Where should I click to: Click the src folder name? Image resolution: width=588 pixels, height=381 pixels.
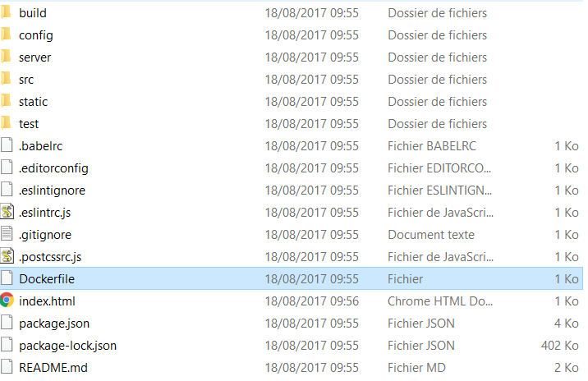(x=26, y=80)
